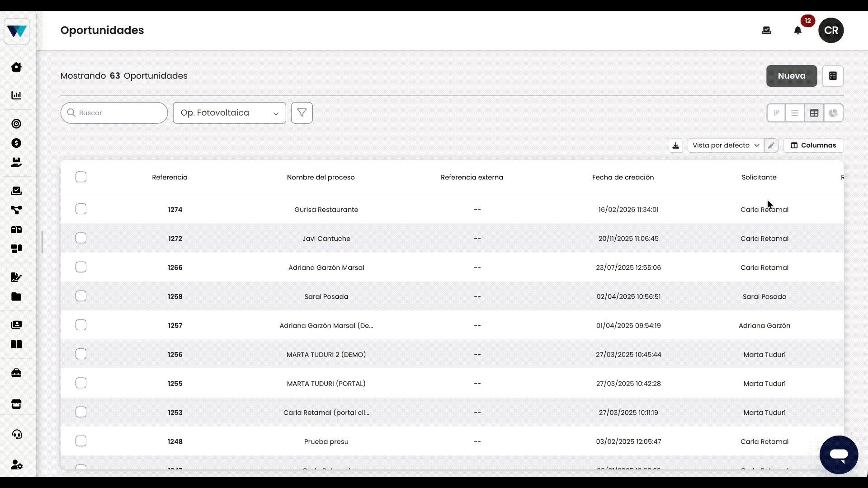Sort by Solicitante column header
Screen dimensions: 868x488
(759, 177)
